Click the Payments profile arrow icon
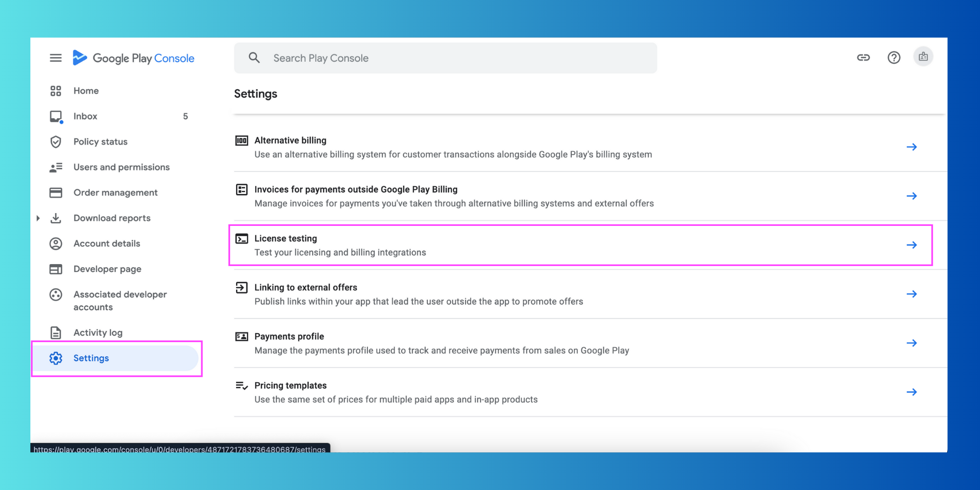Screen dimensions: 980x490 [911, 343]
